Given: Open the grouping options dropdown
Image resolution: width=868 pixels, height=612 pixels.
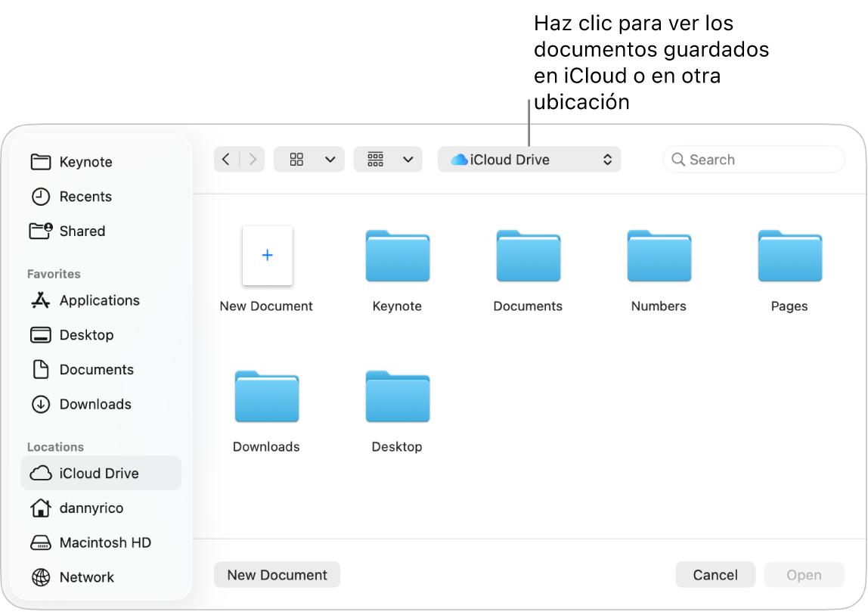Looking at the screenshot, I should [x=387, y=159].
